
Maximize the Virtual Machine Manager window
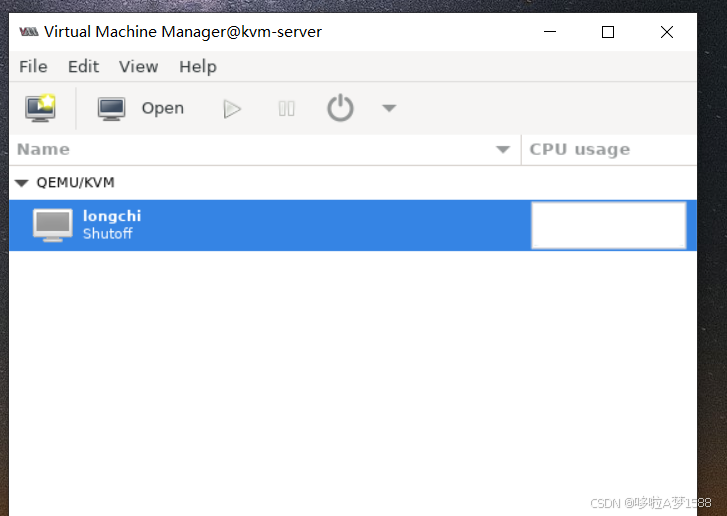608,32
